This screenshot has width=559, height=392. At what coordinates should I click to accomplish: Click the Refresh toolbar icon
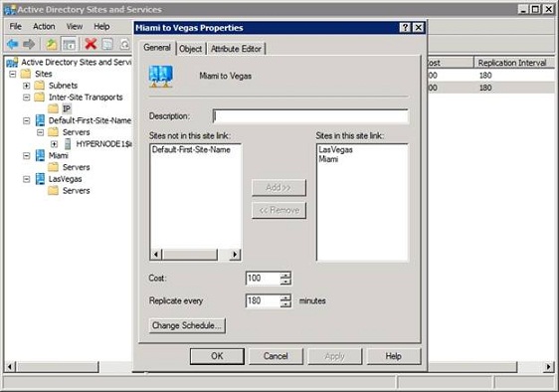coord(124,44)
